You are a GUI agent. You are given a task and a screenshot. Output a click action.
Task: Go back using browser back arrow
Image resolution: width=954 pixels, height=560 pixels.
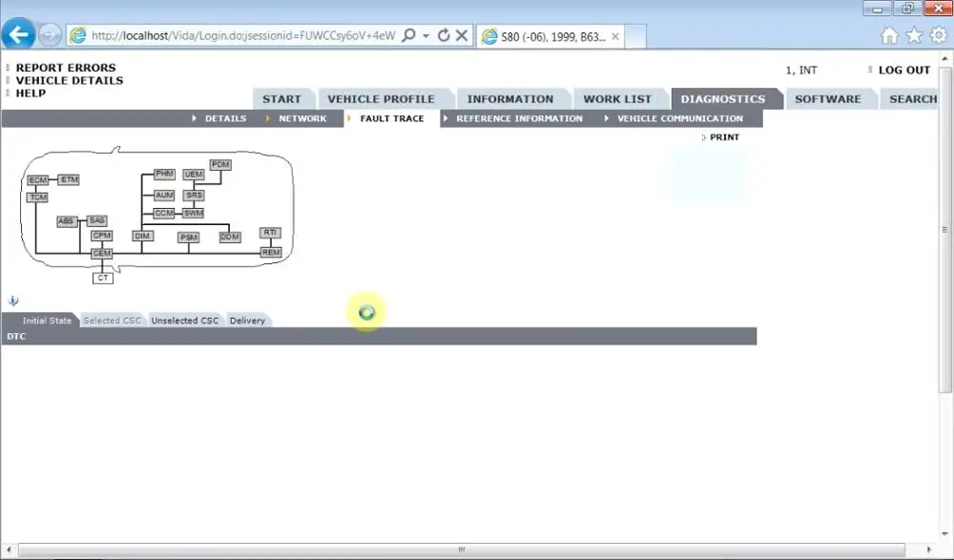tap(18, 34)
